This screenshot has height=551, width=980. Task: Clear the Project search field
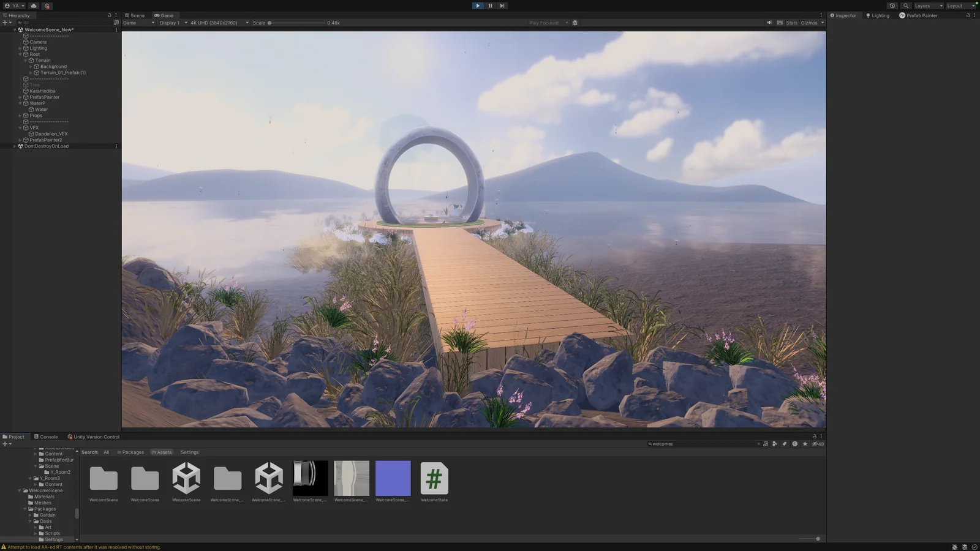pyautogui.click(x=758, y=444)
